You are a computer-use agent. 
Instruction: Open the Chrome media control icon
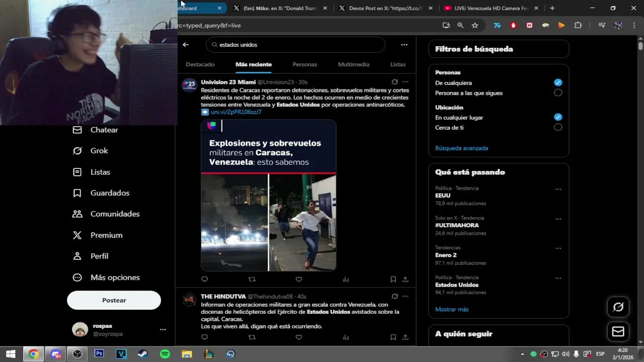(602, 25)
